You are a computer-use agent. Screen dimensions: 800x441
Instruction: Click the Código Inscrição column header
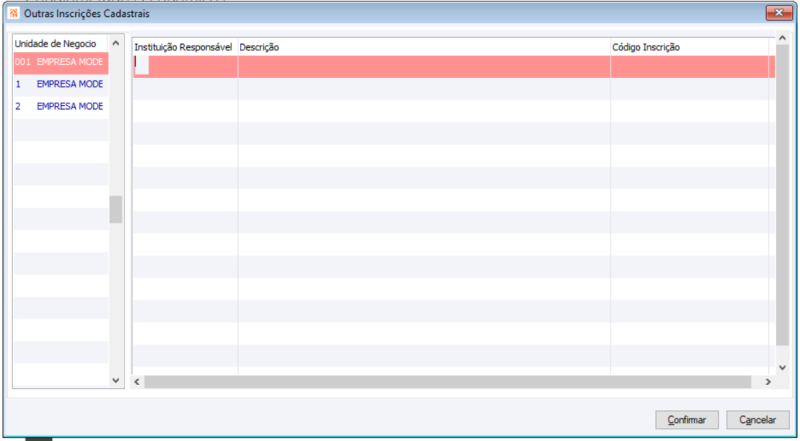(689, 47)
